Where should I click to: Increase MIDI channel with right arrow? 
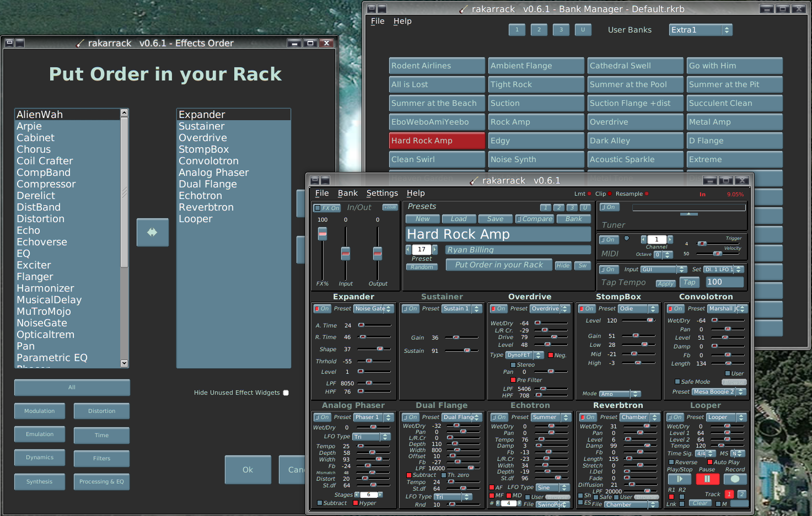point(670,239)
